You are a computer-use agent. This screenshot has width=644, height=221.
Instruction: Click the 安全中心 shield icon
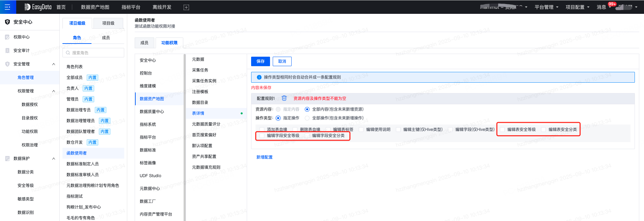click(x=7, y=22)
